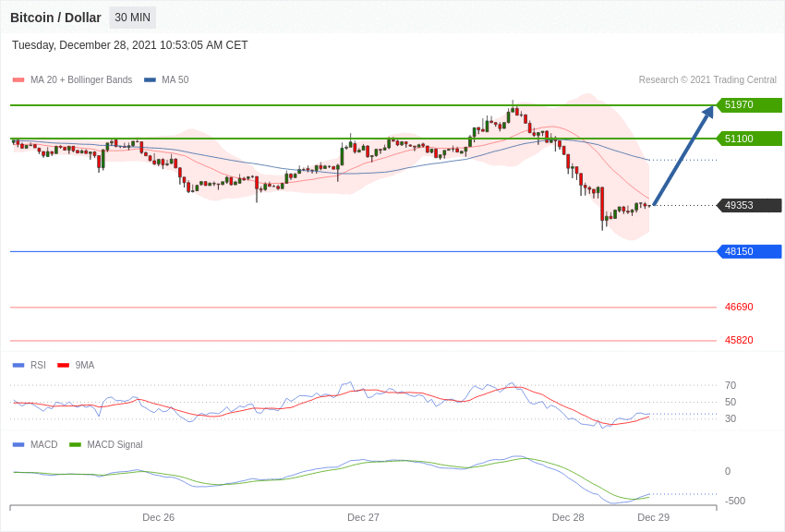The height and width of the screenshot is (532, 785).
Task: Click the pink MA 20 legend swatch
Action: click(18, 80)
